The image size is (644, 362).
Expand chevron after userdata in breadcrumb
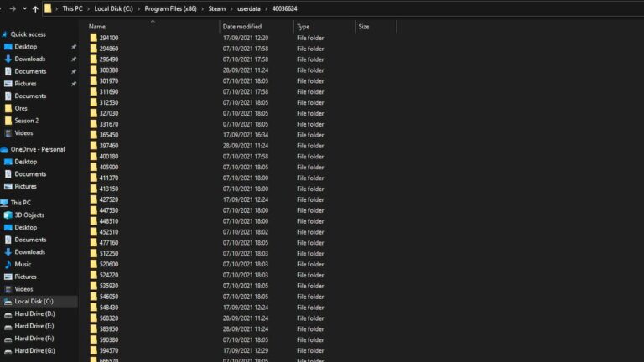click(266, 8)
